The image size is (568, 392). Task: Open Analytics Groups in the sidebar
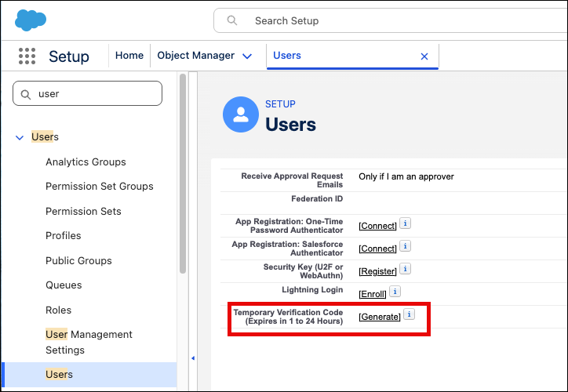[x=86, y=162]
